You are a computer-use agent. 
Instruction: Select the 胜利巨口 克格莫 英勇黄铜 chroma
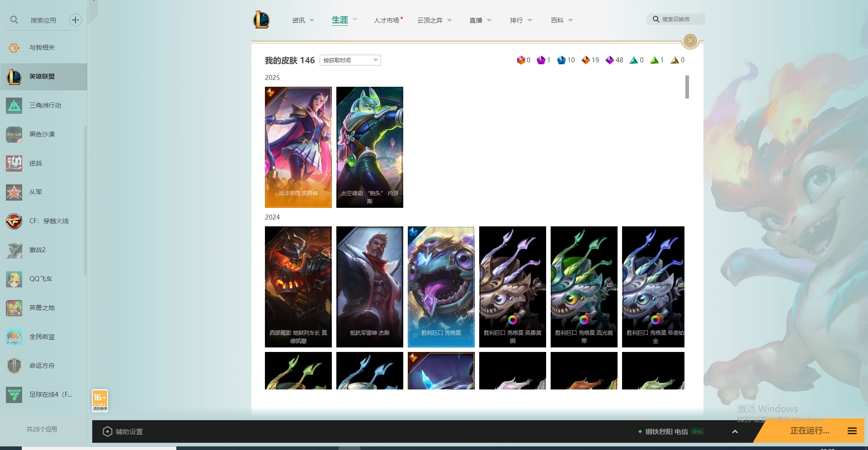pos(513,287)
